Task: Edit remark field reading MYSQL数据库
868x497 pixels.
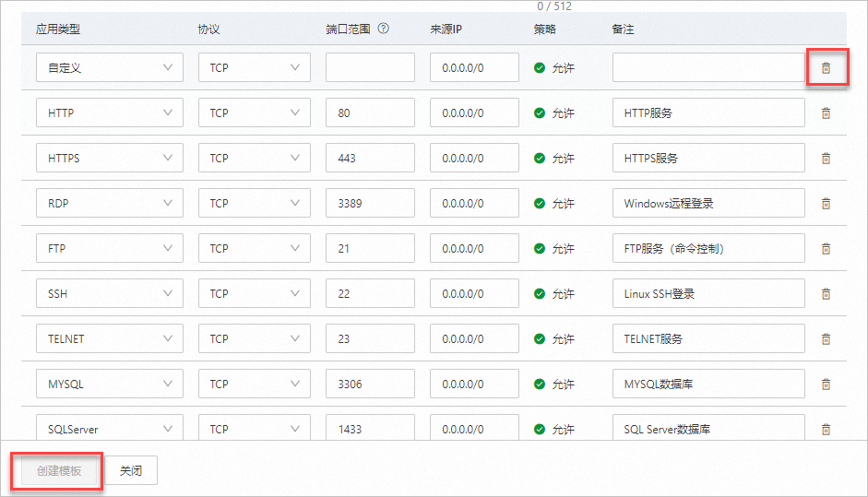Action: [708, 385]
